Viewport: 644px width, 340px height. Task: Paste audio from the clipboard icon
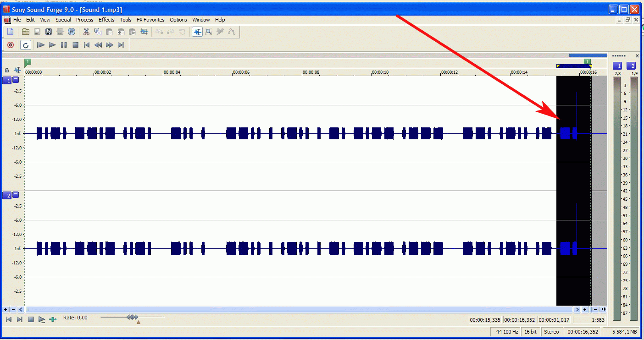click(109, 32)
